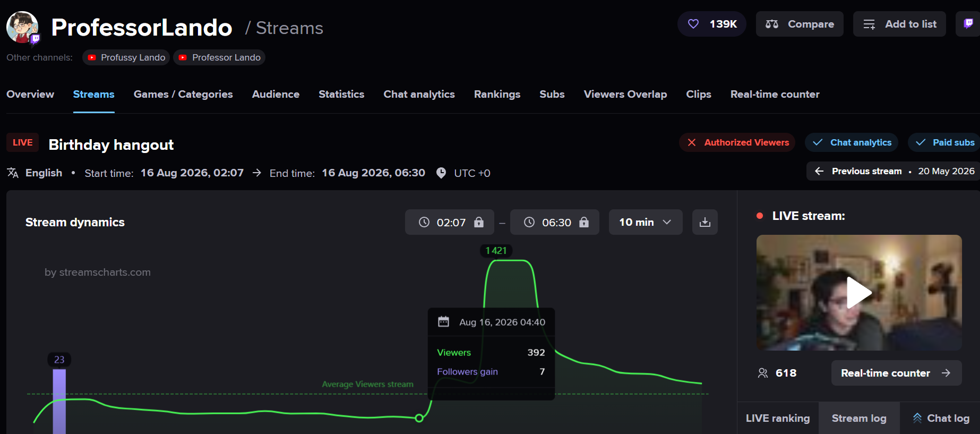Go to the Subs tab
The image size is (980, 434).
pyautogui.click(x=552, y=94)
